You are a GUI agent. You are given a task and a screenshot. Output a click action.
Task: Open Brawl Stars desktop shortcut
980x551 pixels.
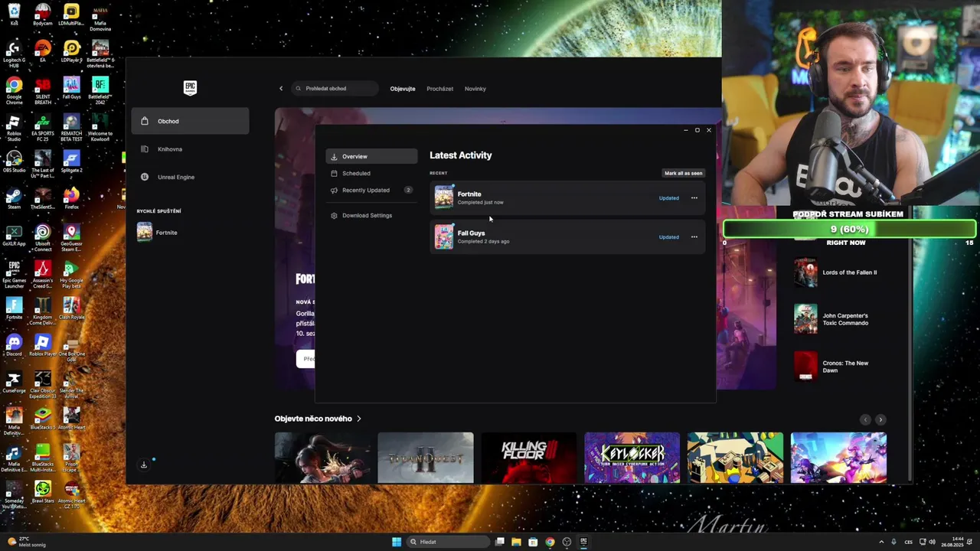point(43,492)
